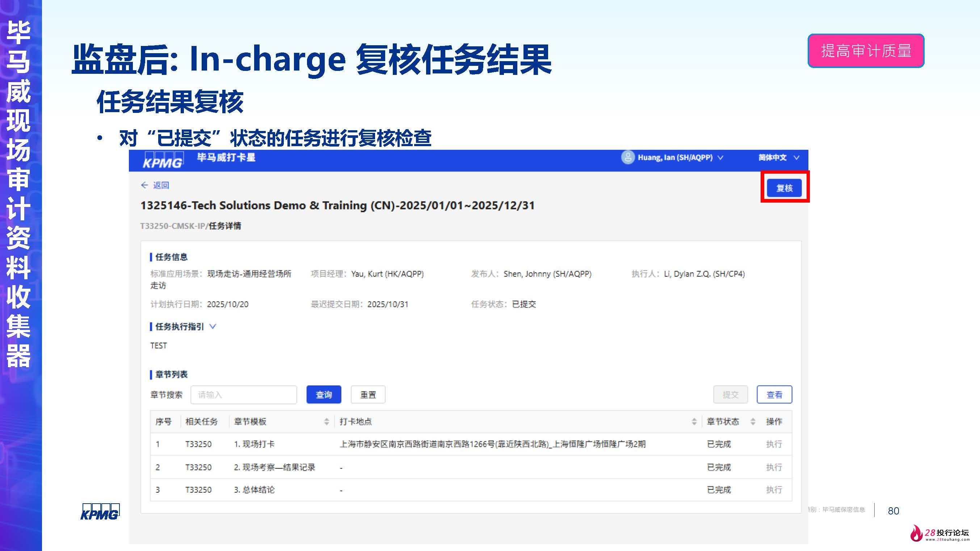Click 执行 on the 现场打卡 row

click(x=774, y=444)
